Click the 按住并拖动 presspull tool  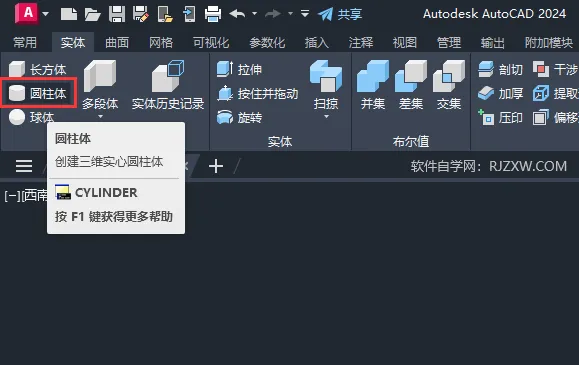(257, 94)
